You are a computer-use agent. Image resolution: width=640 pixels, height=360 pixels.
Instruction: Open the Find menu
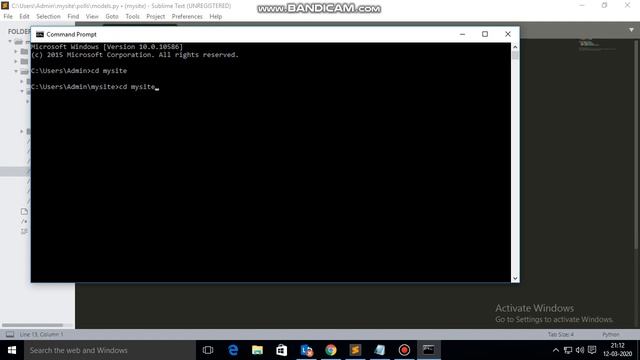click(x=73, y=16)
